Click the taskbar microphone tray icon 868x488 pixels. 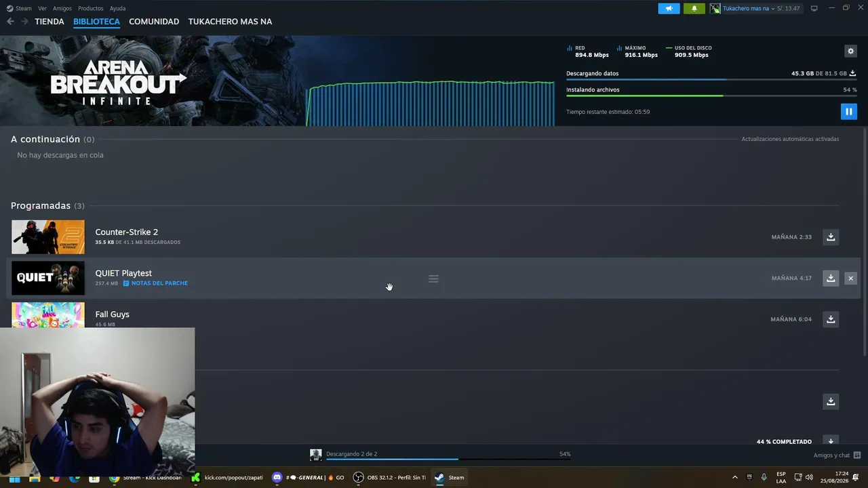coord(764,477)
